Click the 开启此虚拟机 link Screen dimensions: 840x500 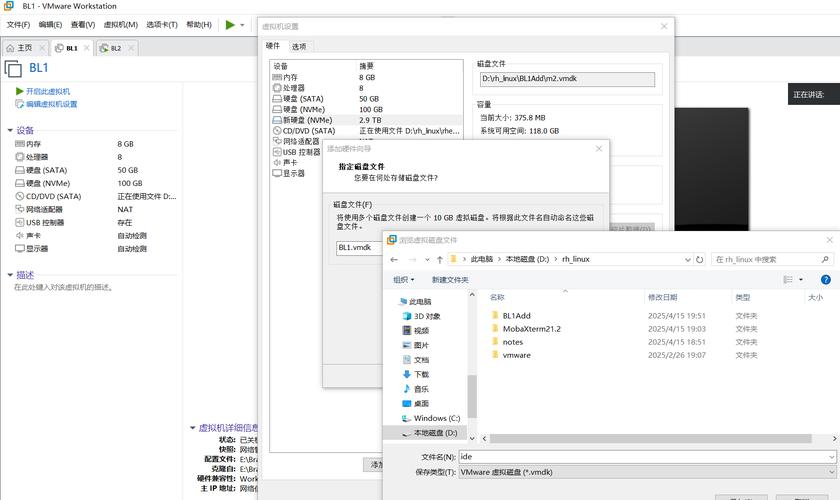click(47, 91)
